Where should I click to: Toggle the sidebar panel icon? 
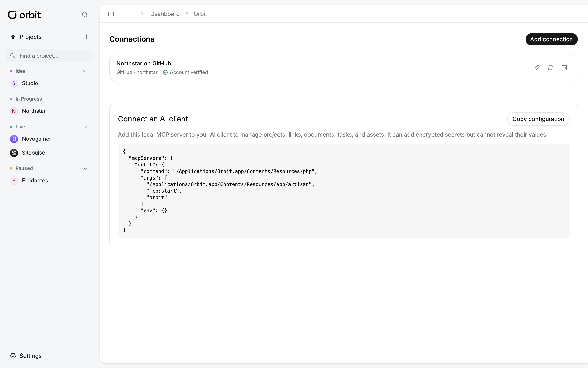tap(111, 14)
